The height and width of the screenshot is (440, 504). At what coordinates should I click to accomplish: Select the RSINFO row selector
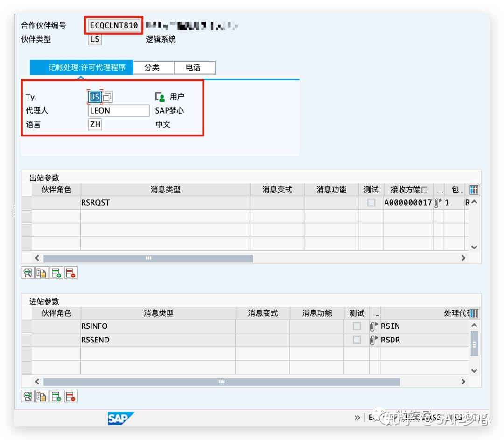tap(27, 326)
